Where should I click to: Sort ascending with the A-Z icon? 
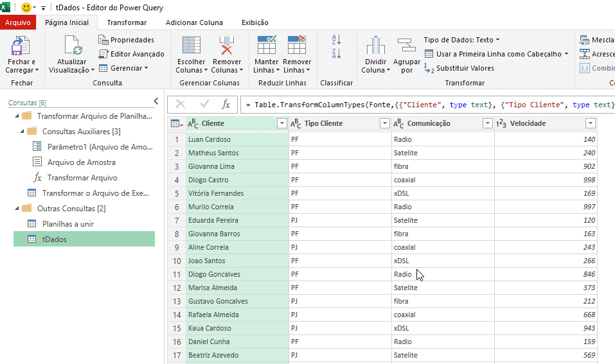tap(336, 40)
